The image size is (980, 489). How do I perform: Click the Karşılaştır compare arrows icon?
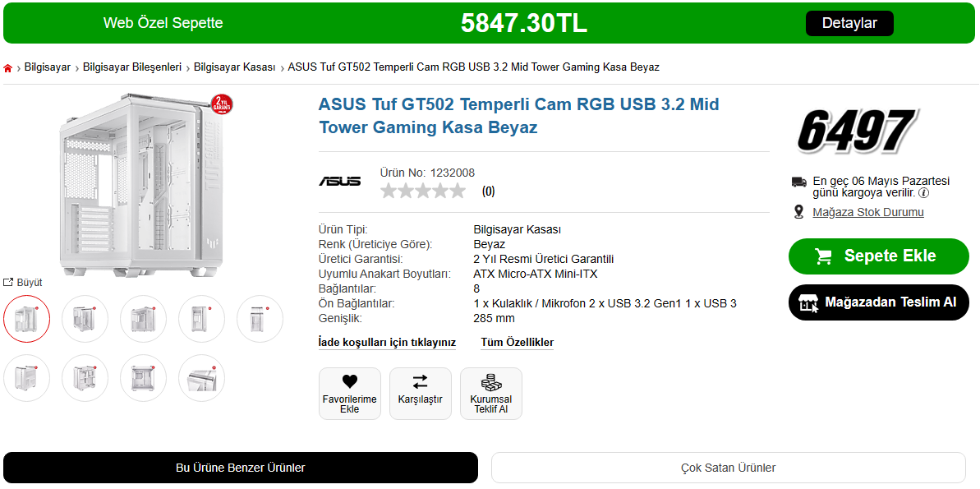420,381
